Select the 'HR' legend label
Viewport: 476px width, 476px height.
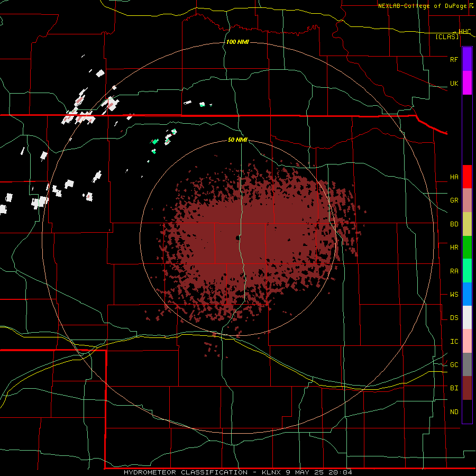(454, 248)
